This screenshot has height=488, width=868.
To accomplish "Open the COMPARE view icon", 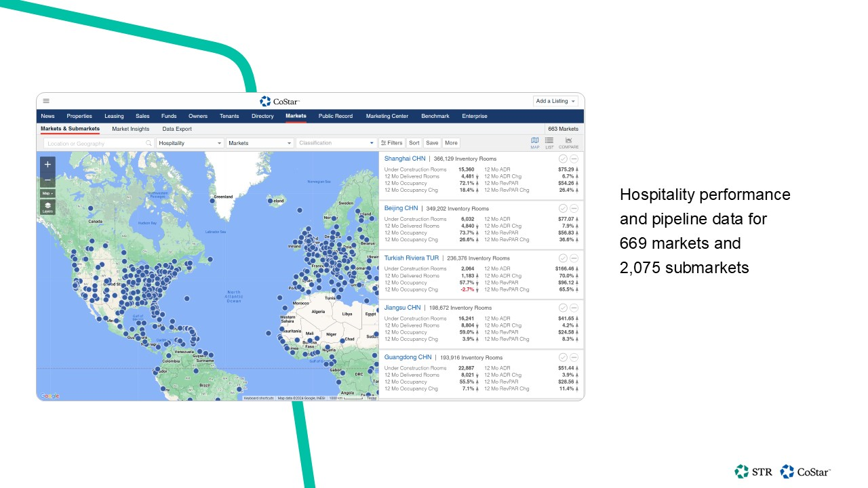I will click(568, 142).
